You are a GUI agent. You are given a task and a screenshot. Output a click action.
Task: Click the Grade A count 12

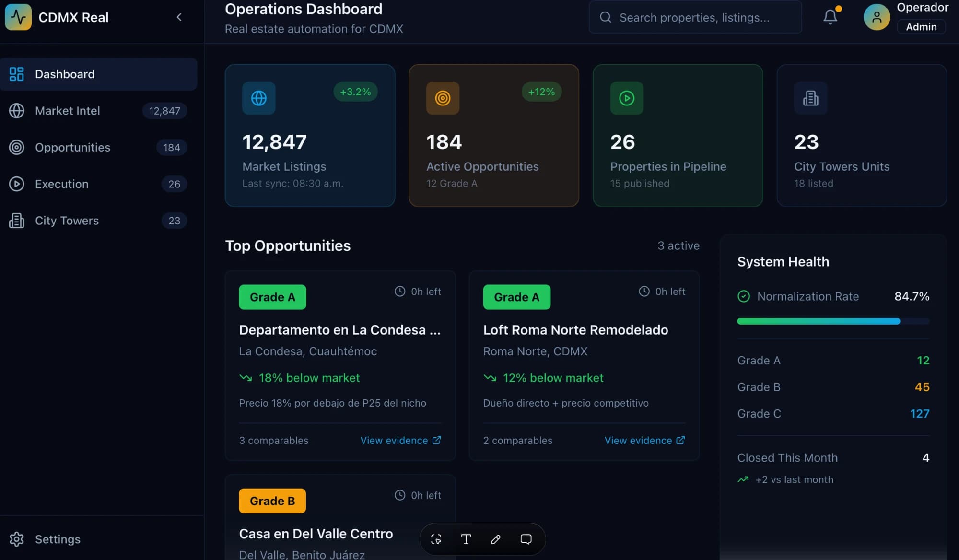coord(923,361)
